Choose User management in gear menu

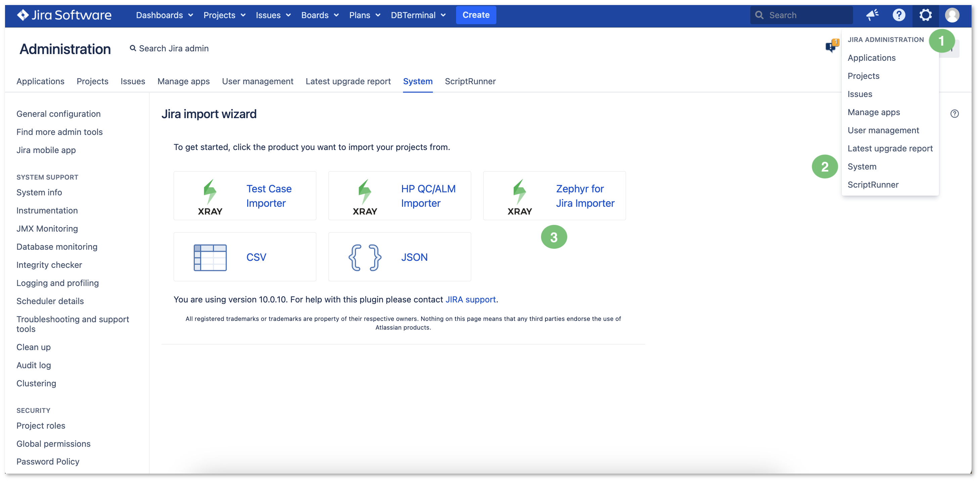[883, 130]
